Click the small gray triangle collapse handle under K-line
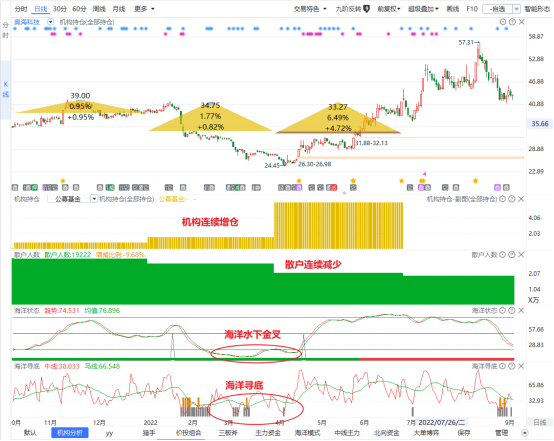 pyautogui.click(x=344, y=193)
